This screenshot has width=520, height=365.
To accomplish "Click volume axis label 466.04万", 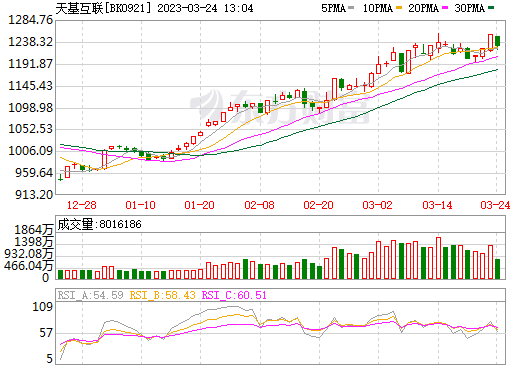I will (29, 266).
